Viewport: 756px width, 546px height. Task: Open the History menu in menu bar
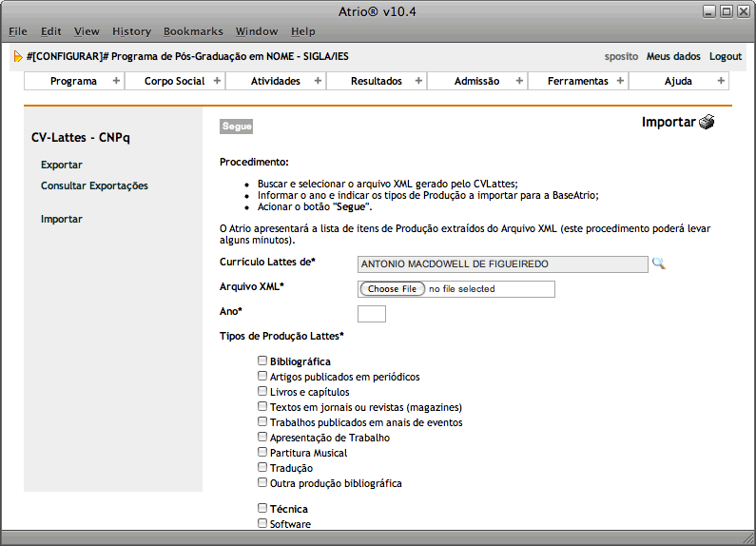point(131,31)
